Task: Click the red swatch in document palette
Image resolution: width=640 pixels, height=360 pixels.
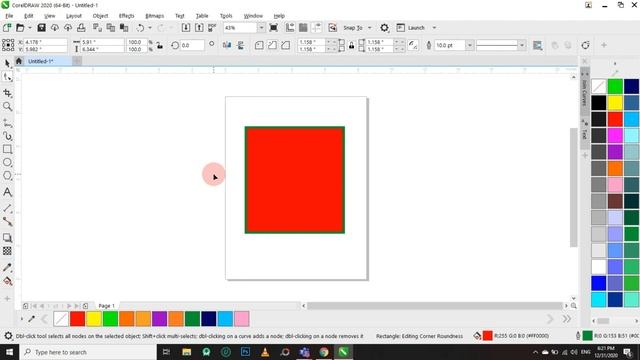Action: tap(77, 319)
